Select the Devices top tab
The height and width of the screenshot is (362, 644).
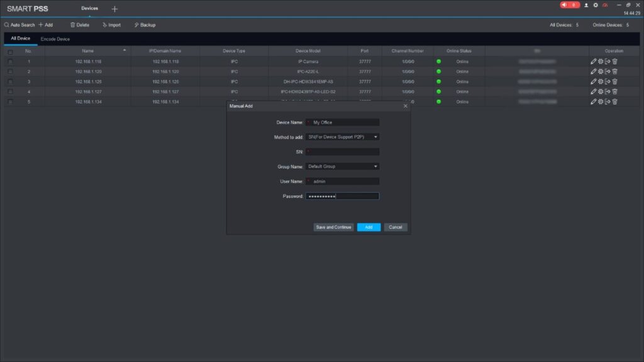tap(89, 8)
